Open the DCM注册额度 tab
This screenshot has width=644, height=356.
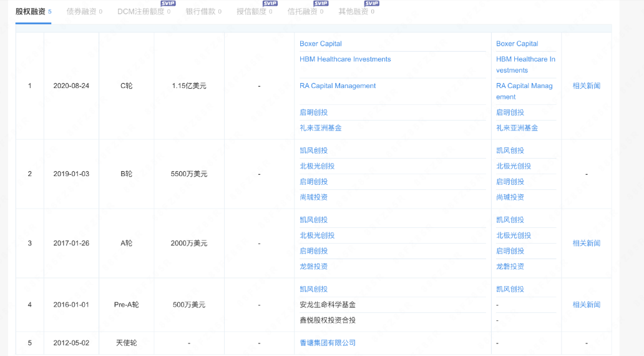pyautogui.click(x=144, y=11)
